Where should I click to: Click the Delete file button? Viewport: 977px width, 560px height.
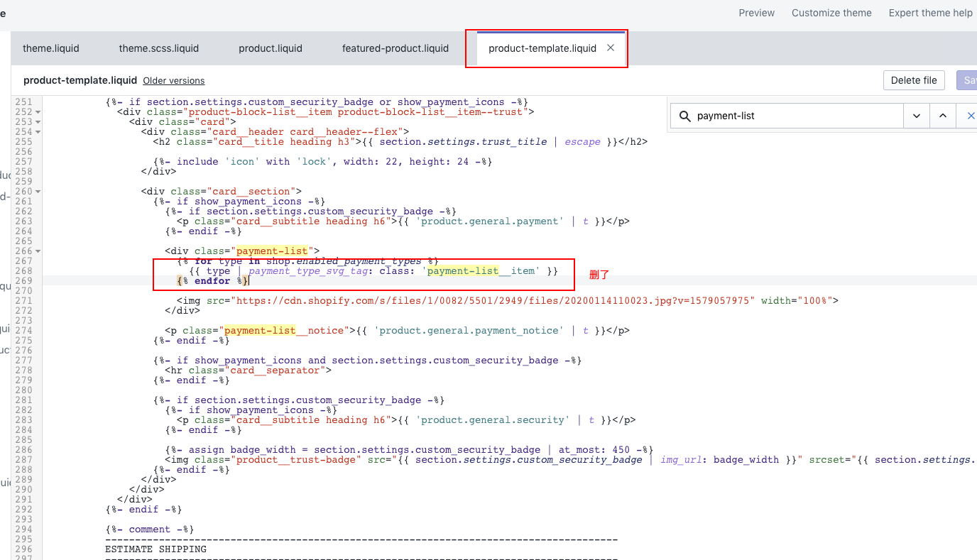tap(915, 80)
